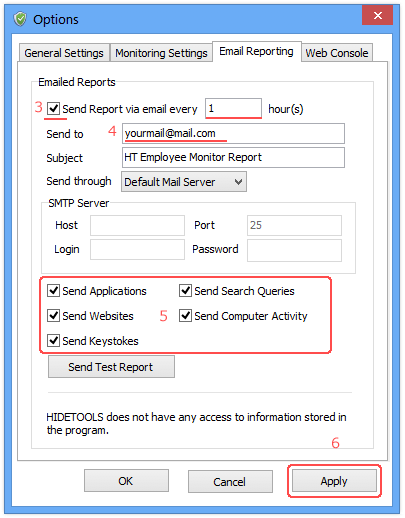The width and height of the screenshot is (405, 518).
Task: Focus the Send to email field
Action: (x=233, y=134)
